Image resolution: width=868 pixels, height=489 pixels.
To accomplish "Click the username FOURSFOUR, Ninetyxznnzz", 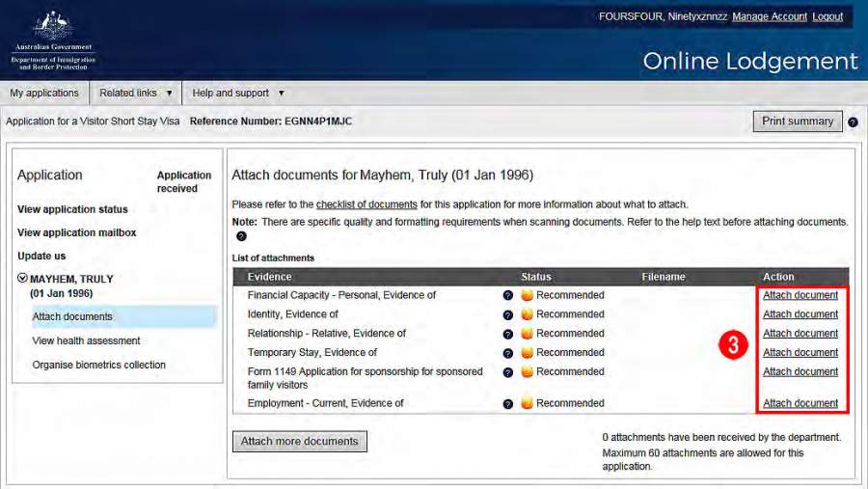I will 664,16.
